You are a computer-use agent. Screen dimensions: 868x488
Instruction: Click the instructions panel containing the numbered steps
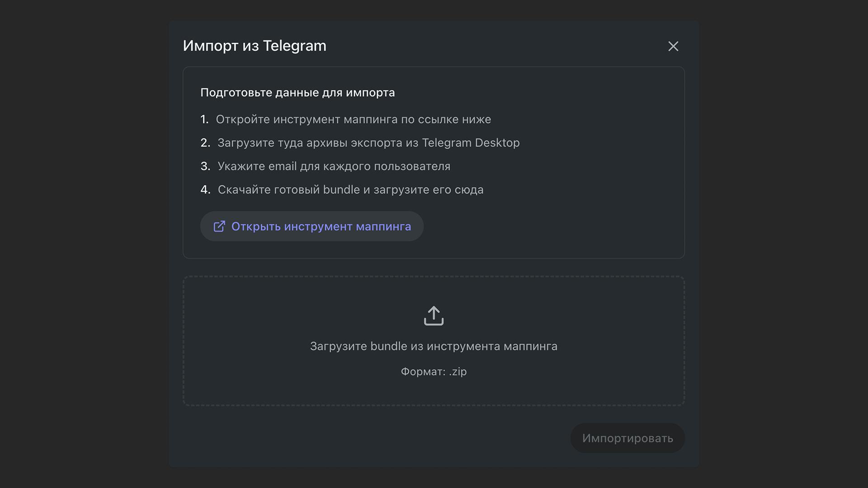[x=434, y=162]
